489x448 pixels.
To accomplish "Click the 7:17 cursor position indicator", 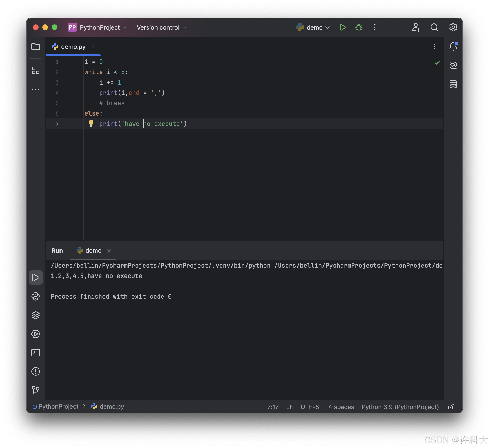I will (273, 407).
